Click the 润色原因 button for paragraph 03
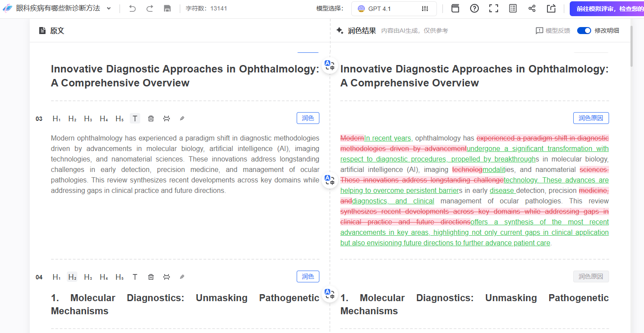The height and width of the screenshot is (333, 644). tap(591, 118)
